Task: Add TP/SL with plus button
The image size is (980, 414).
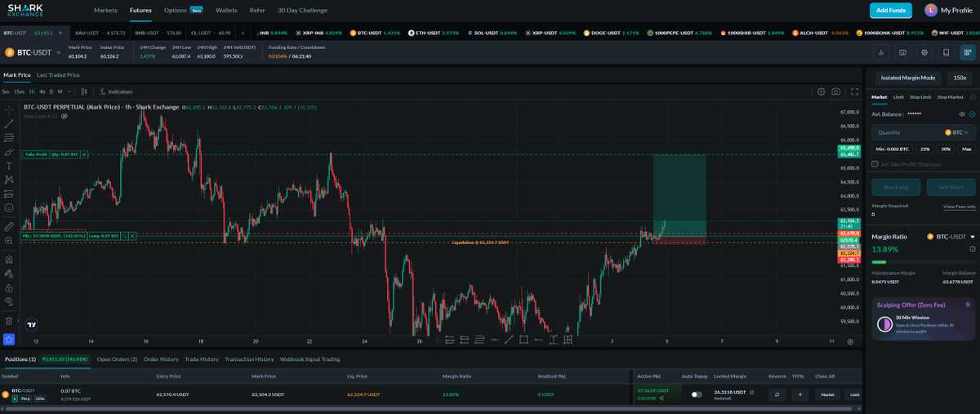Action: pos(800,394)
